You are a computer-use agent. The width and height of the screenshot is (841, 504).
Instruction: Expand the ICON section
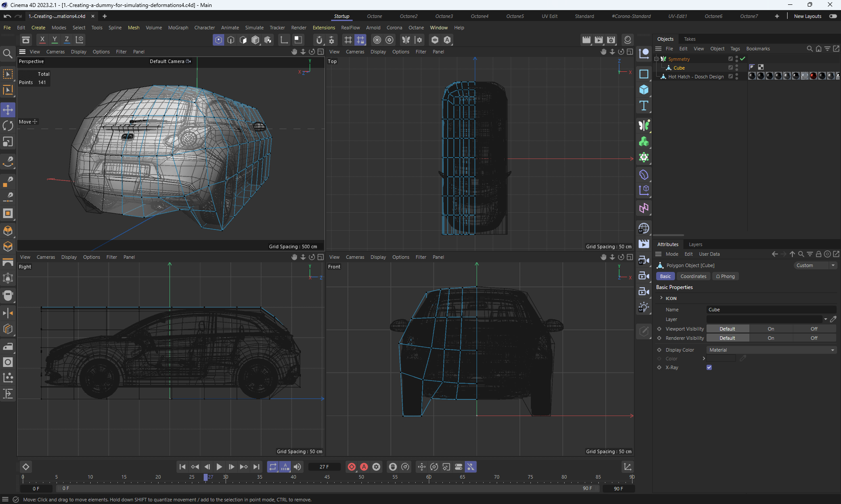(x=661, y=298)
